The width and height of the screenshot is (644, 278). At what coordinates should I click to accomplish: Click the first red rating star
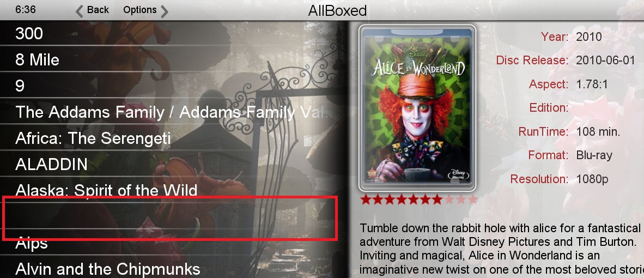(366, 200)
